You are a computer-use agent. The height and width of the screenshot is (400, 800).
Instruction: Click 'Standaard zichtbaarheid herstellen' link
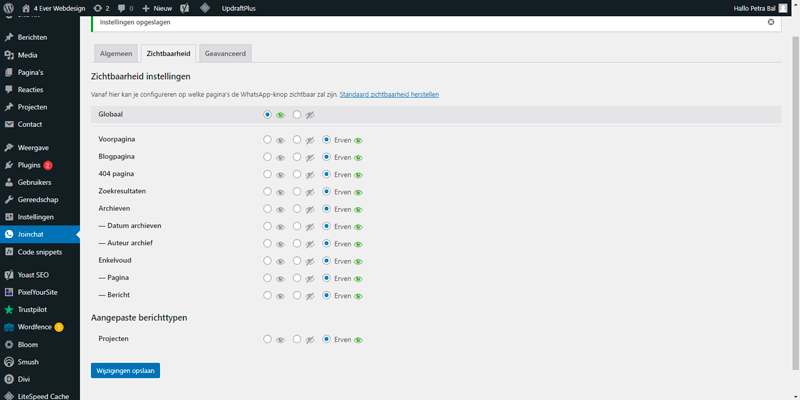389,94
